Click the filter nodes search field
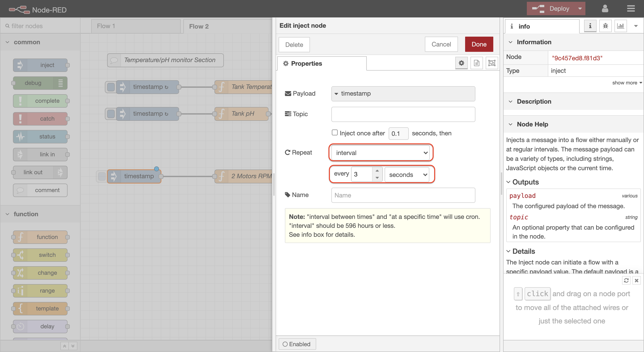Image resolution: width=644 pixels, height=352 pixels. (40, 26)
